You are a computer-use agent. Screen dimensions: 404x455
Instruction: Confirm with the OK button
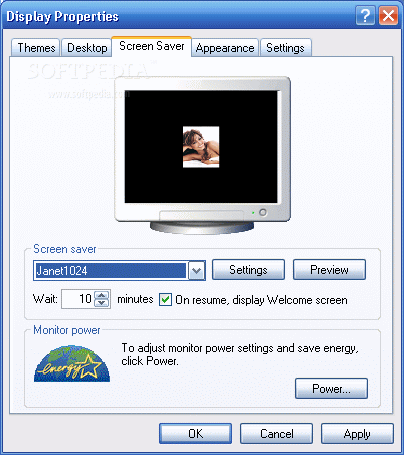click(195, 434)
